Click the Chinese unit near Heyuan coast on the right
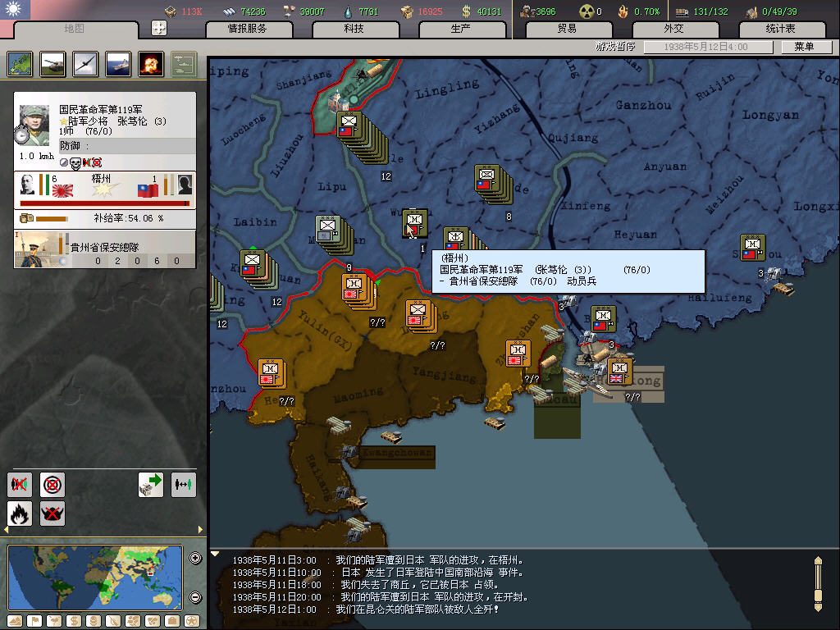Viewport: 840px width, 630px height. (x=753, y=248)
